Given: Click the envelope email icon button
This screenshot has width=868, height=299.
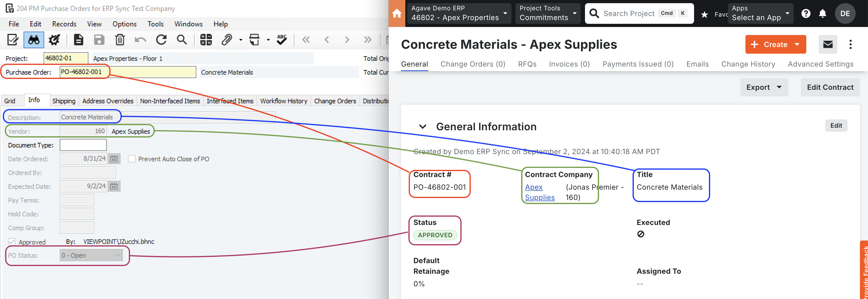Looking at the screenshot, I should (x=828, y=44).
